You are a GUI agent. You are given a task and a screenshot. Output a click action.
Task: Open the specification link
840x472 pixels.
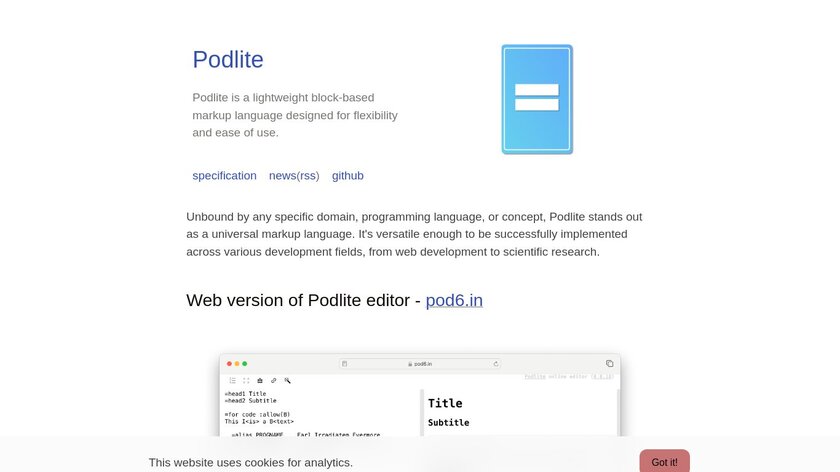click(224, 176)
